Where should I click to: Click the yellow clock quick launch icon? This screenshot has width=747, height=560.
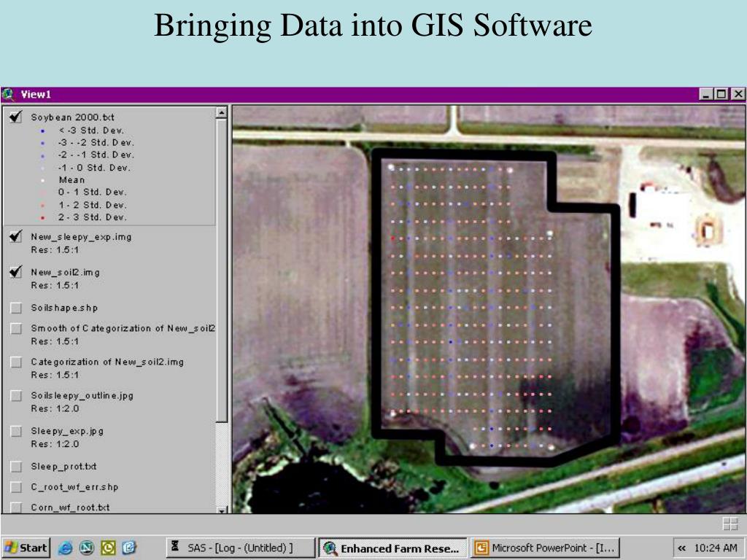(x=108, y=548)
